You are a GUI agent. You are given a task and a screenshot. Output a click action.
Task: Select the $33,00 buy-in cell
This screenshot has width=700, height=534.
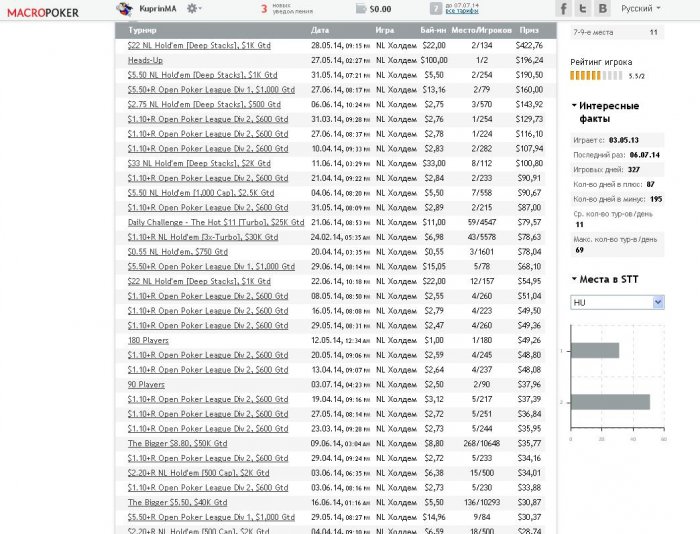[x=434, y=163]
